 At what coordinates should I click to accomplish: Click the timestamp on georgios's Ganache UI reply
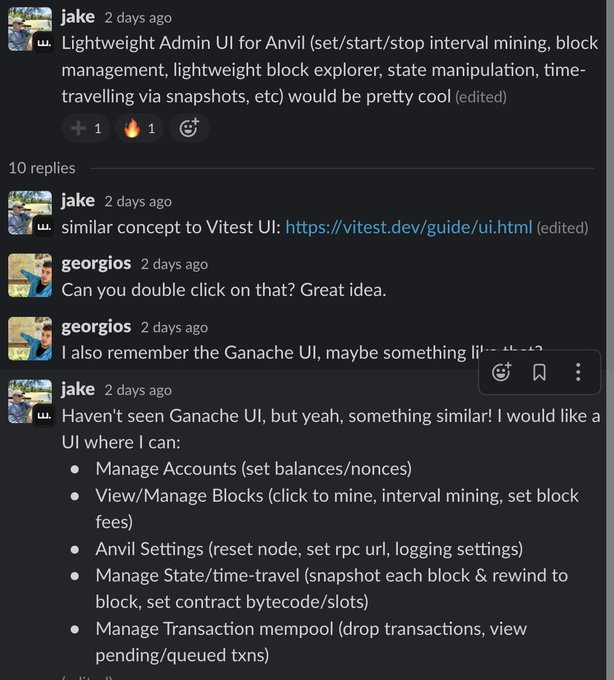coord(174,327)
